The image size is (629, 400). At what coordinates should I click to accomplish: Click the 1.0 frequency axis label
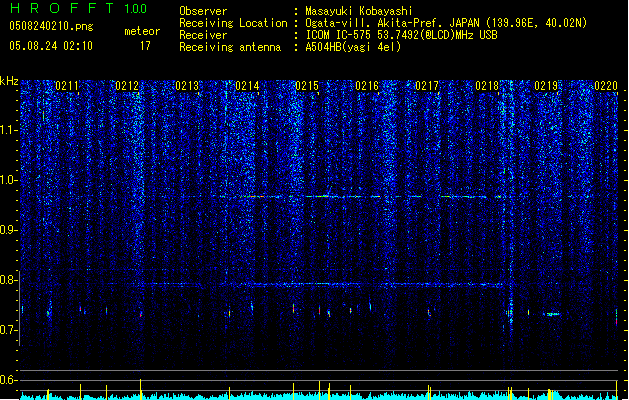(x=9, y=180)
